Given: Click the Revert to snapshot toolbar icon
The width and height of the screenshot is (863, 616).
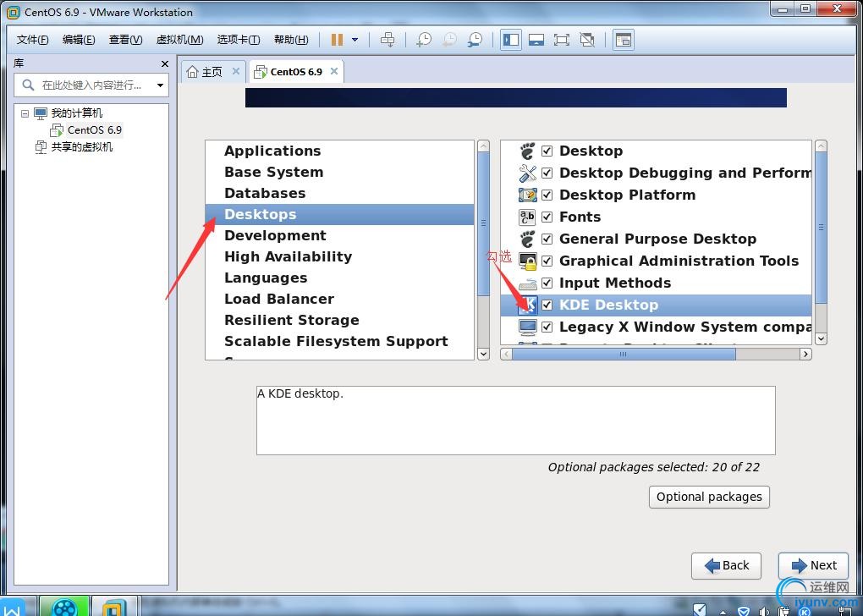Looking at the screenshot, I should point(449,40).
